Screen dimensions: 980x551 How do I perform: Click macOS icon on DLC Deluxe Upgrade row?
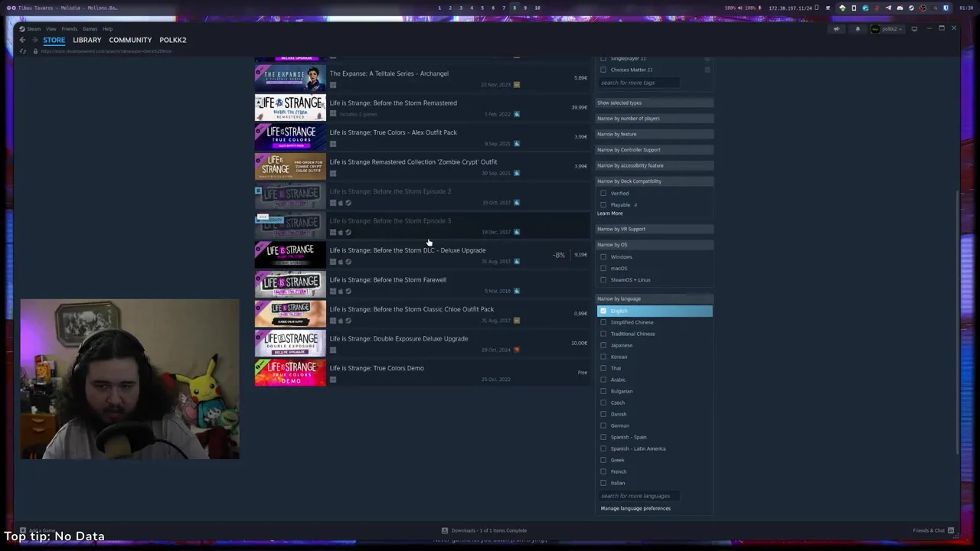[x=341, y=262]
